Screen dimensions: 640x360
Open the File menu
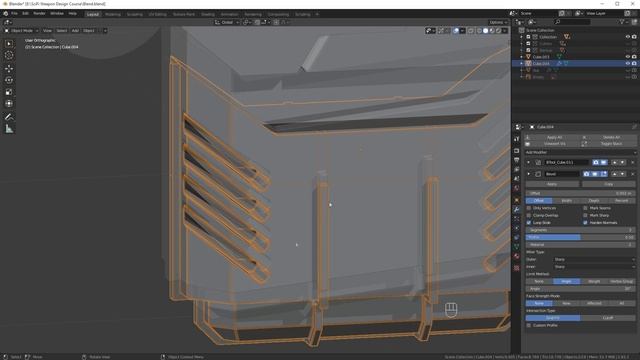click(x=14, y=13)
